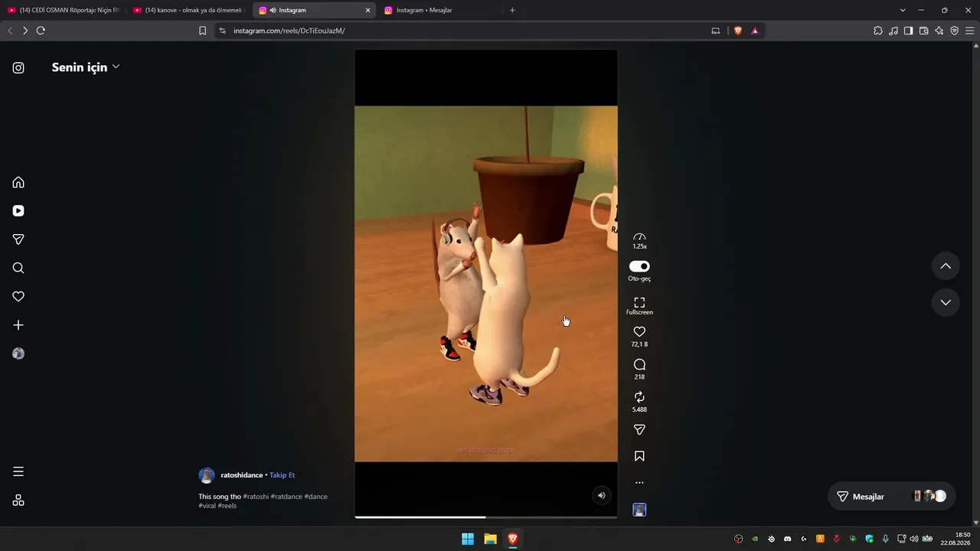Open Reels from the Instagram sidebar
The width and height of the screenshot is (980, 551).
(x=18, y=210)
